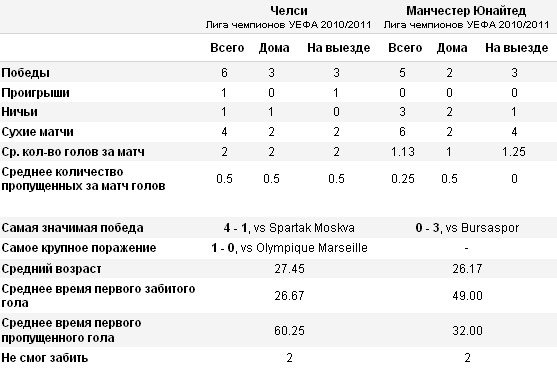Click the Проигрыши row label
Screen dimensions: 557x370
[x=36, y=93]
